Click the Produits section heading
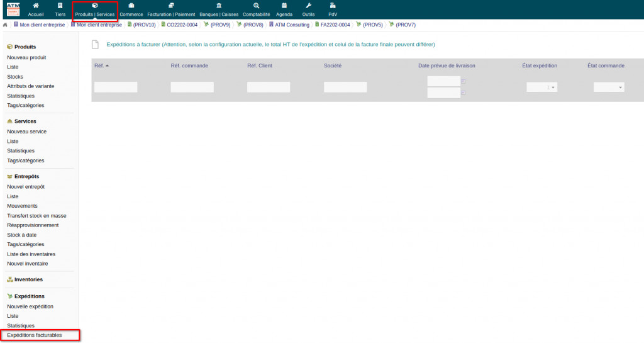The height and width of the screenshot is (343, 644). tap(25, 47)
